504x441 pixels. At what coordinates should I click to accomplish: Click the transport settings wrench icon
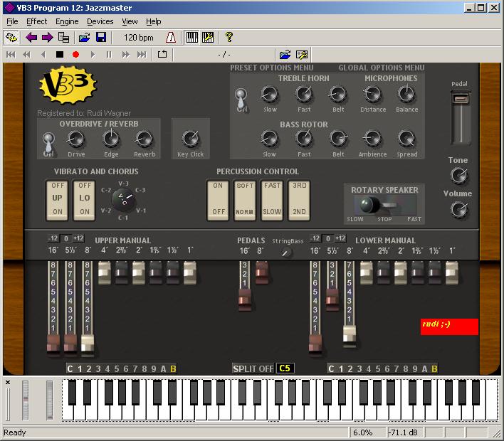click(x=302, y=55)
